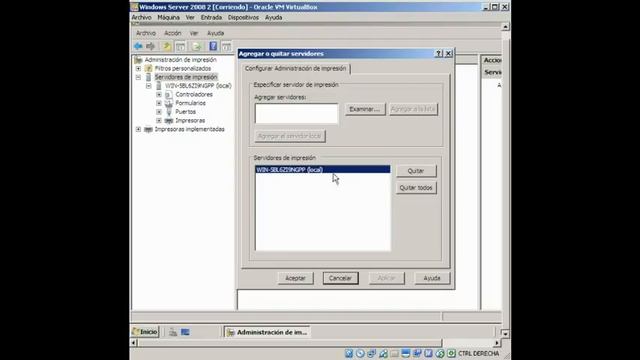
Task: Click the blue Back arrow in the toolbar
Action: [x=138, y=46]
